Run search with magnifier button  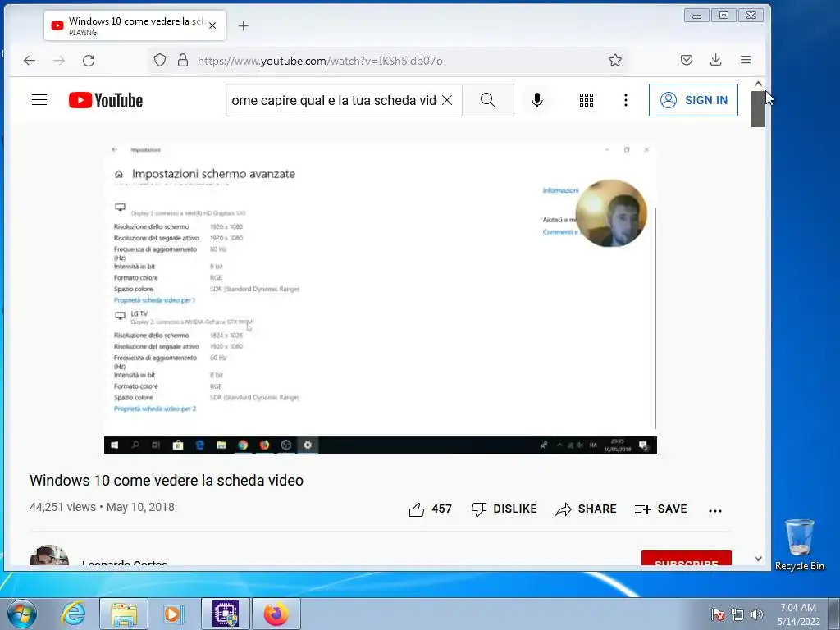488,100
